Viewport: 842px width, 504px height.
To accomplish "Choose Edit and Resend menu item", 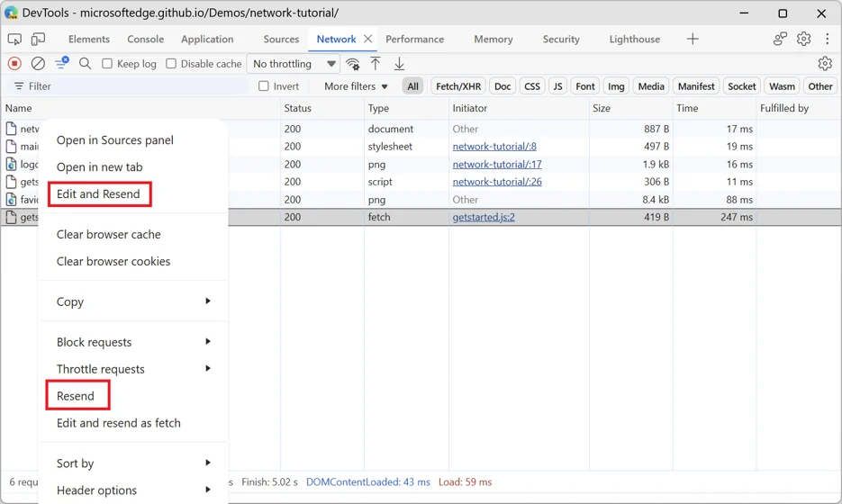I will (x=98, y=193).
